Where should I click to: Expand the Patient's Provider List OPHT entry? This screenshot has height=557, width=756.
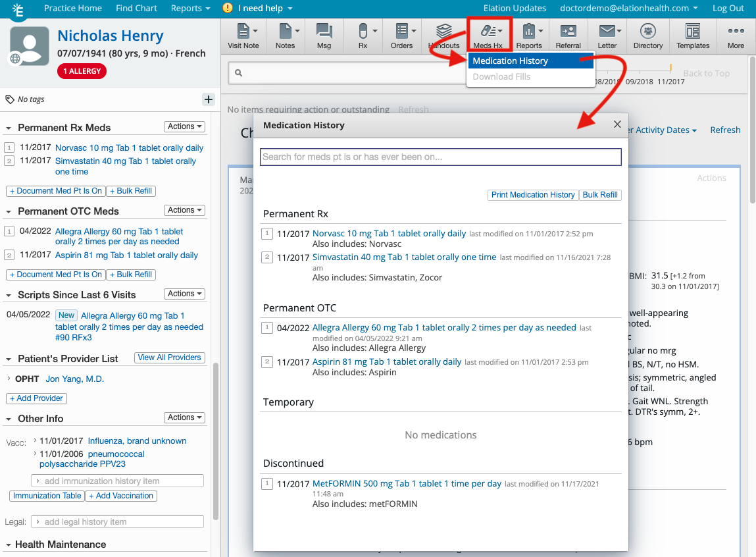[x=9, y=379]
